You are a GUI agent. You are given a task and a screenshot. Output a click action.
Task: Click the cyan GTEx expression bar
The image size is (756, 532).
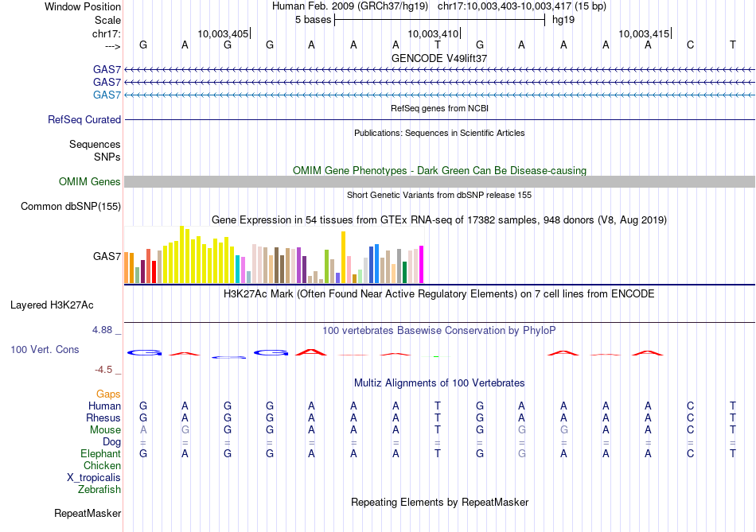[237, 269]
